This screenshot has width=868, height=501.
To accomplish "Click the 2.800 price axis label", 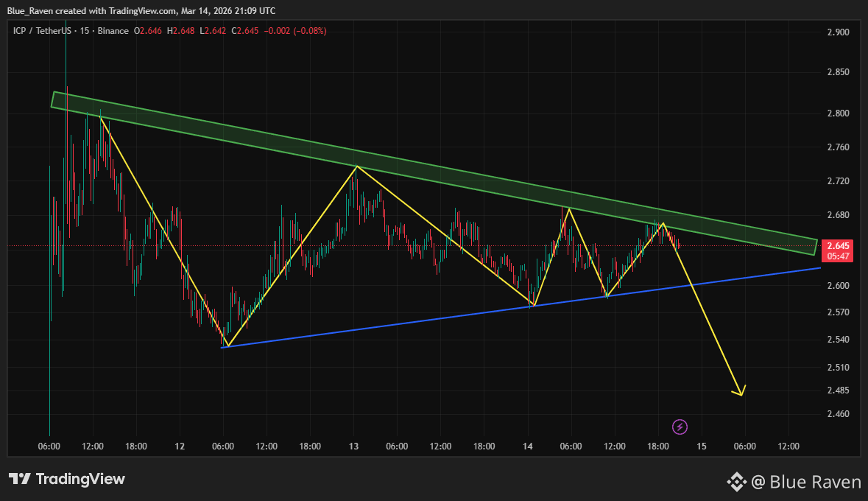I will [838, 113].
